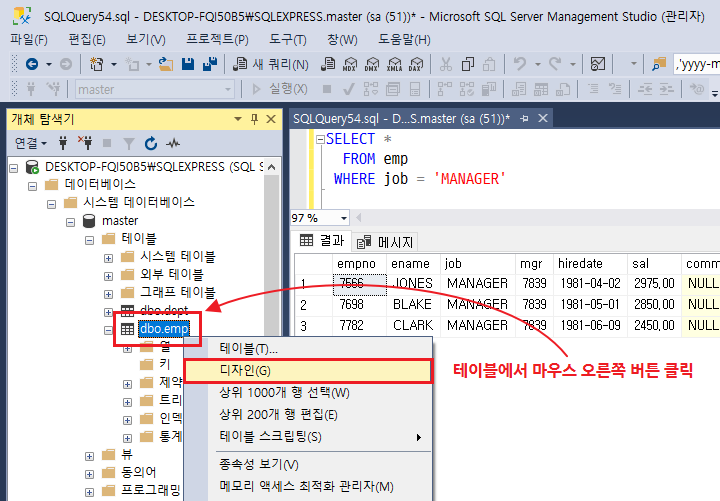
Task: Click the redo arrow icon
Action: 555,64
